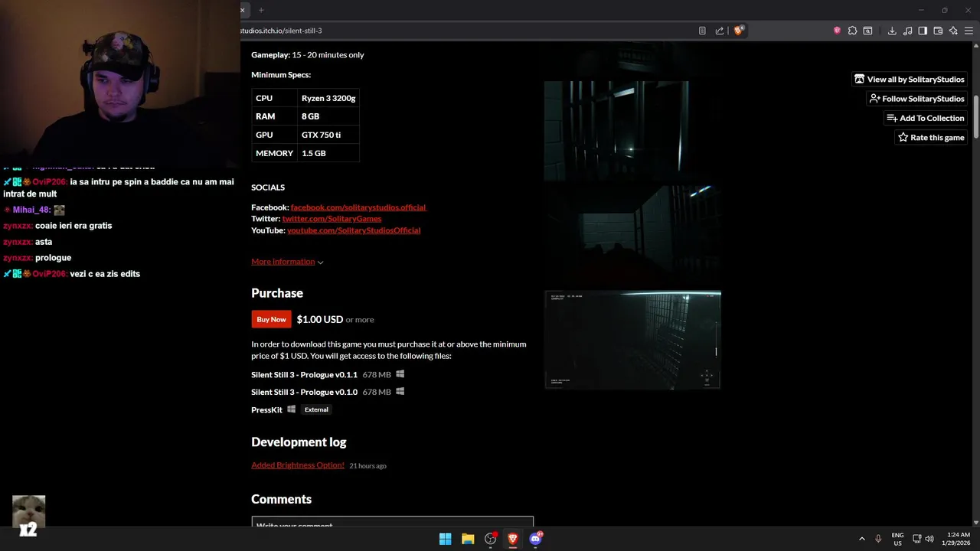
Task: Toggle the browser sidebar panel icon
Action: 923,31
